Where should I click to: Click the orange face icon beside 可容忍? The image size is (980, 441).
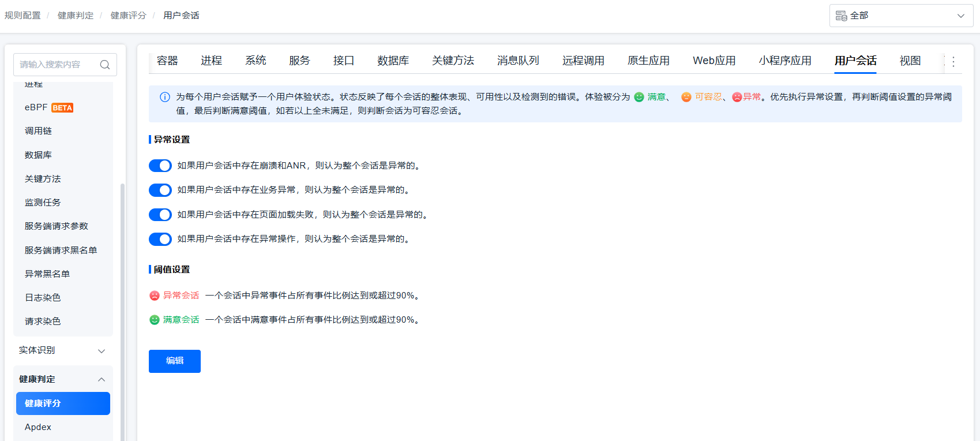[686, 97]
